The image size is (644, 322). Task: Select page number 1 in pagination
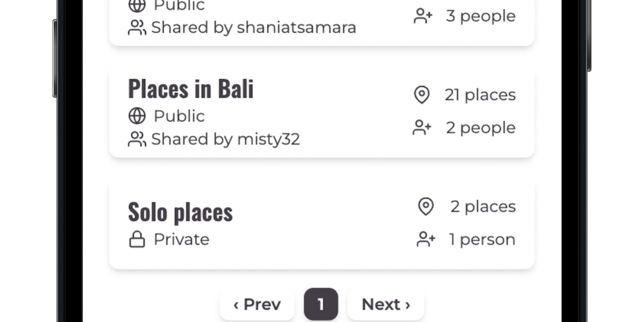(321, 304)
